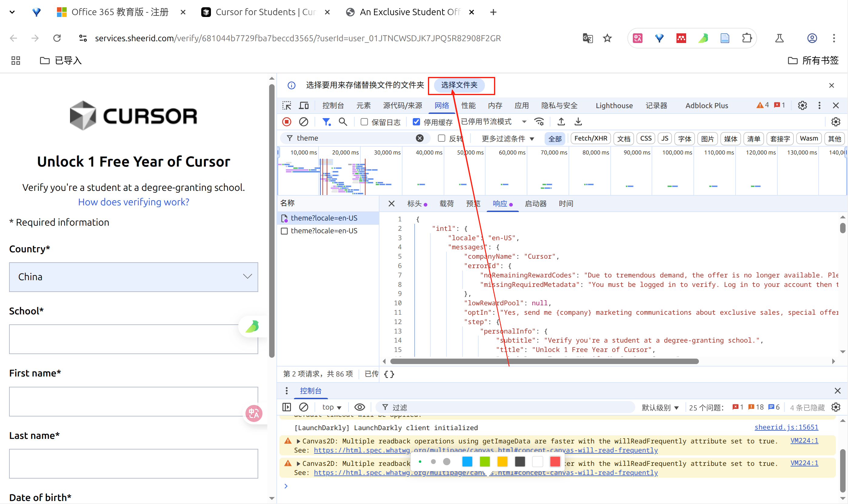Open 标头 Headers tab of request
Image resolution: width=848 pixels, height=504 pixels.
pos(414,204)
